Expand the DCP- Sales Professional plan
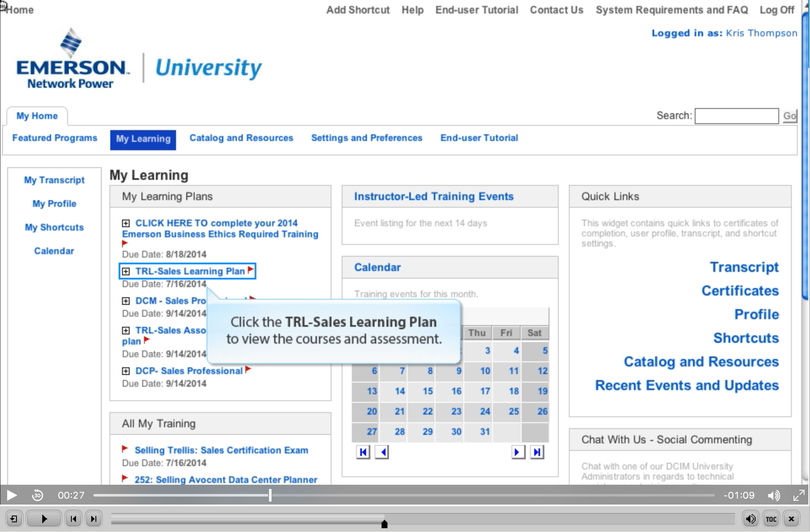Viewport: 810px width, 532px height. tap(126, 371)
